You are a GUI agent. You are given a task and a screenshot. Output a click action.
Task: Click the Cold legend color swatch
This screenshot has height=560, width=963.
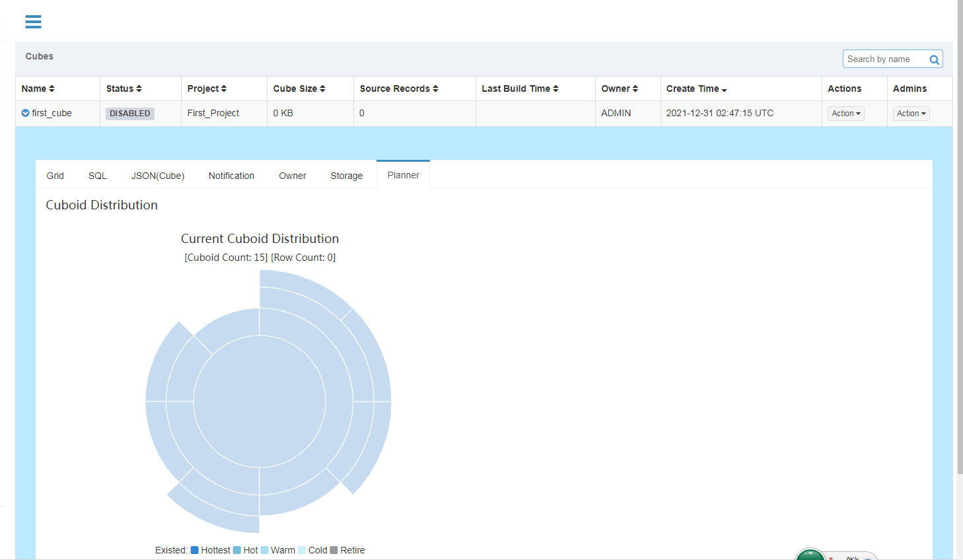(302, 550)
